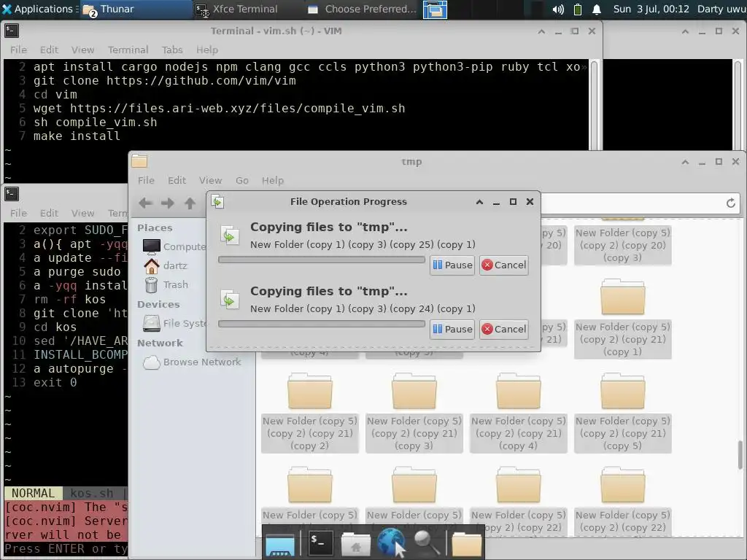Screen dimensions: 747x560
Task: Select Computer in the Places sidebar
Action: 174,246
